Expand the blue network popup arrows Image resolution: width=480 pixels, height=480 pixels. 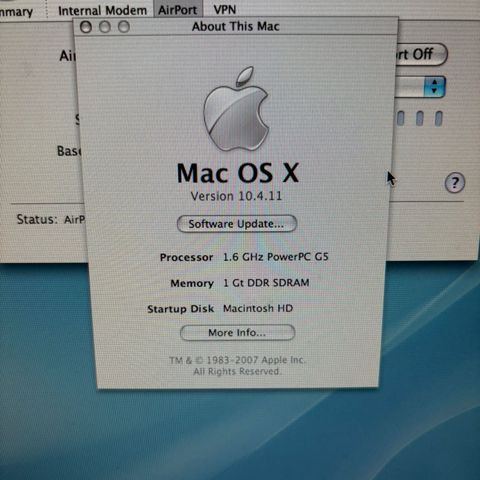tap(434, 86)
